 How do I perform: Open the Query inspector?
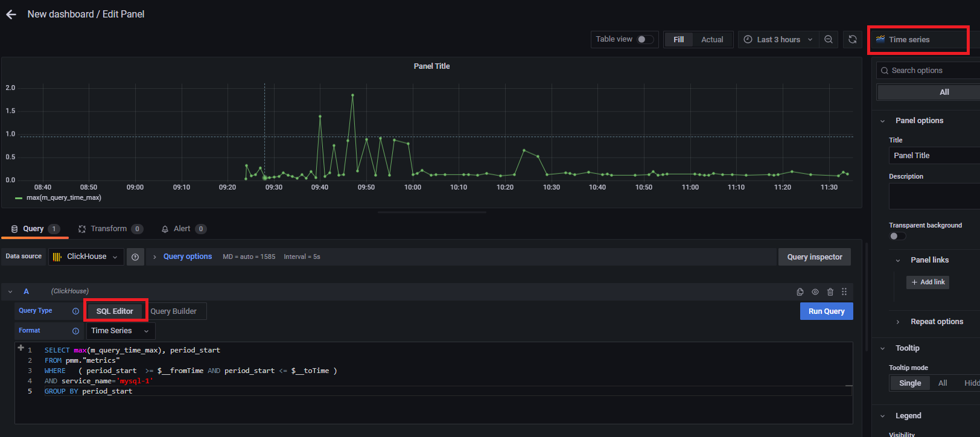[815, 257]
